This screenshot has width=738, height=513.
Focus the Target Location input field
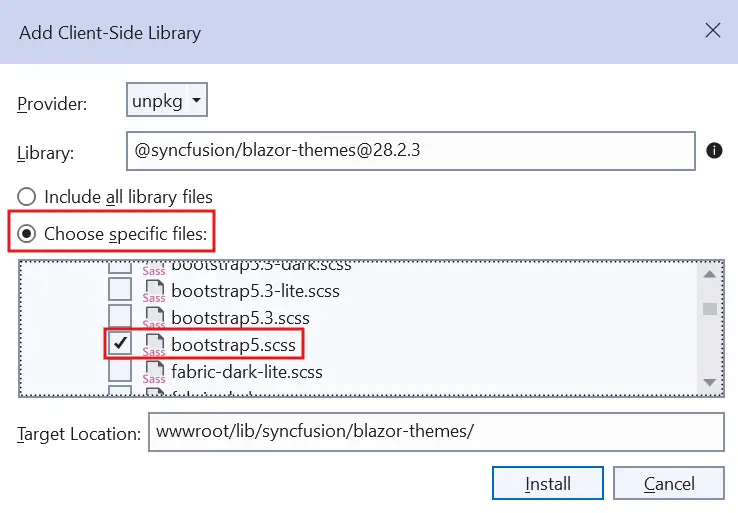coord(435,433)
